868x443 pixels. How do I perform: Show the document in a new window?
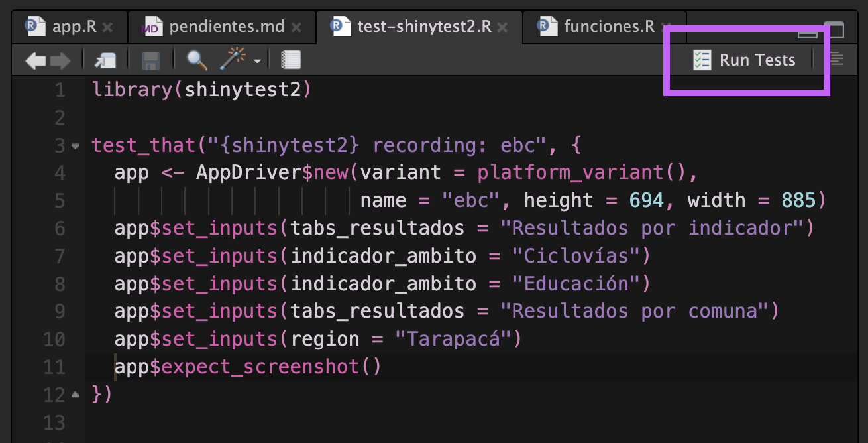pyautogui.click(x=105, y=61)
